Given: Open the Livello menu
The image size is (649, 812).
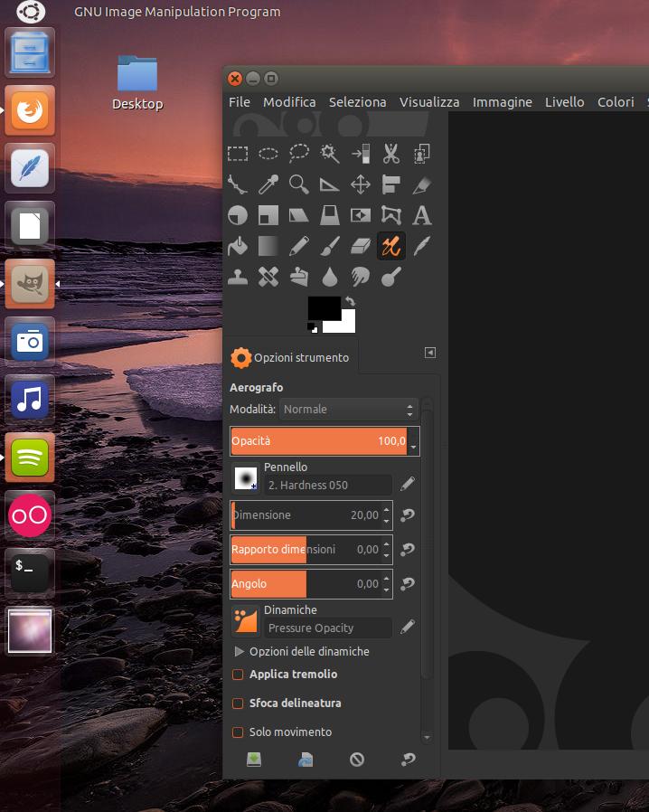Looking at the screenshot, I should click(x=565, y=102).
